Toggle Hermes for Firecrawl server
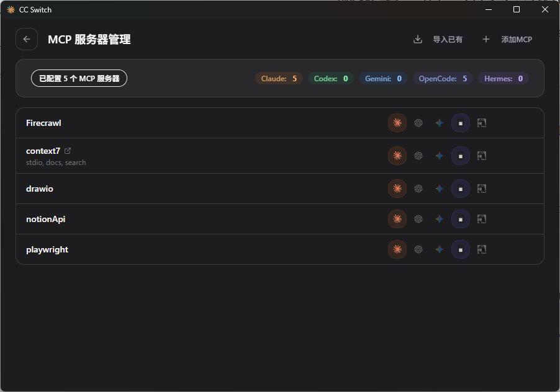 481,123
